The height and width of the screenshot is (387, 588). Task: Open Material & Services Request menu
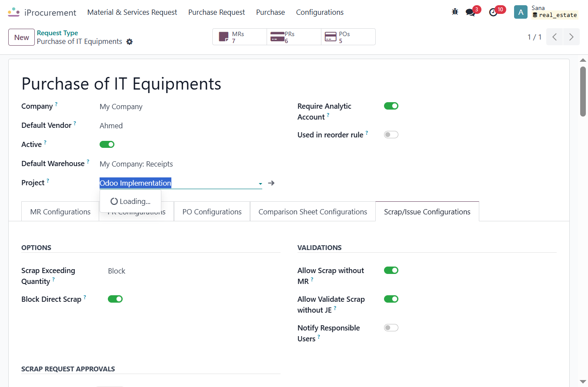click(132, 12)
